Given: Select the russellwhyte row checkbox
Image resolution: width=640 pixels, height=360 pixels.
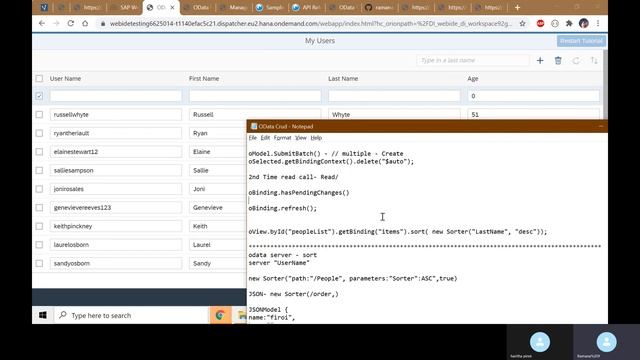Looking at the screenshot, I should 39,115.
